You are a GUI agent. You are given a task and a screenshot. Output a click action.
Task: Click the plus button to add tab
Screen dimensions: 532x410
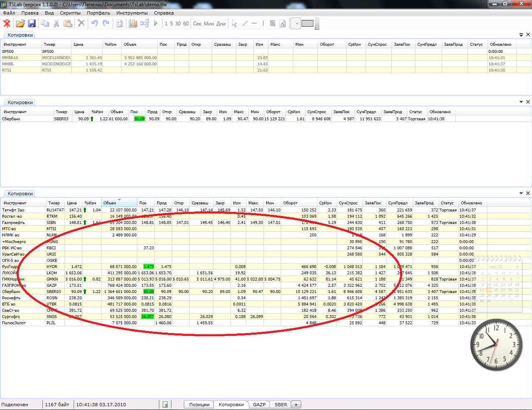click(x=296, y=405)
